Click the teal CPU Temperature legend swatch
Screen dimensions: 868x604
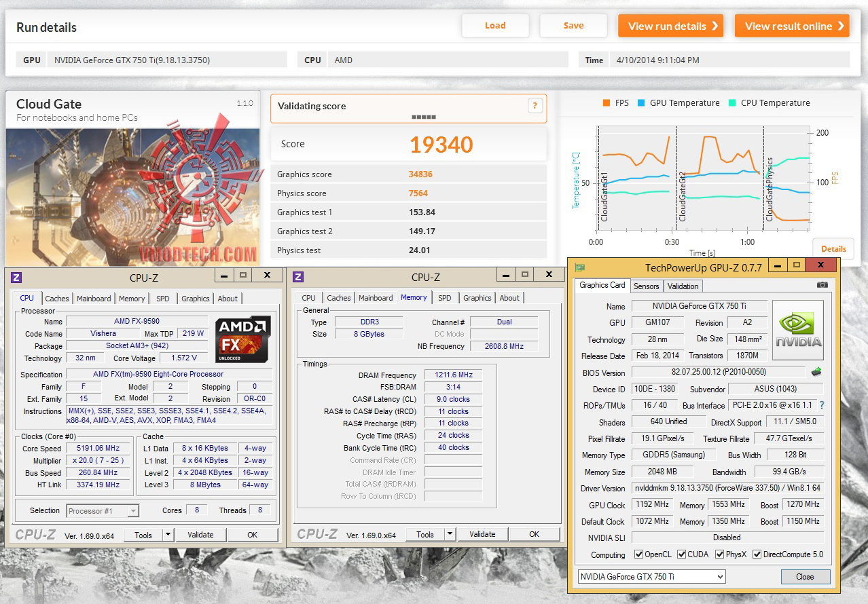click(732, 103)
